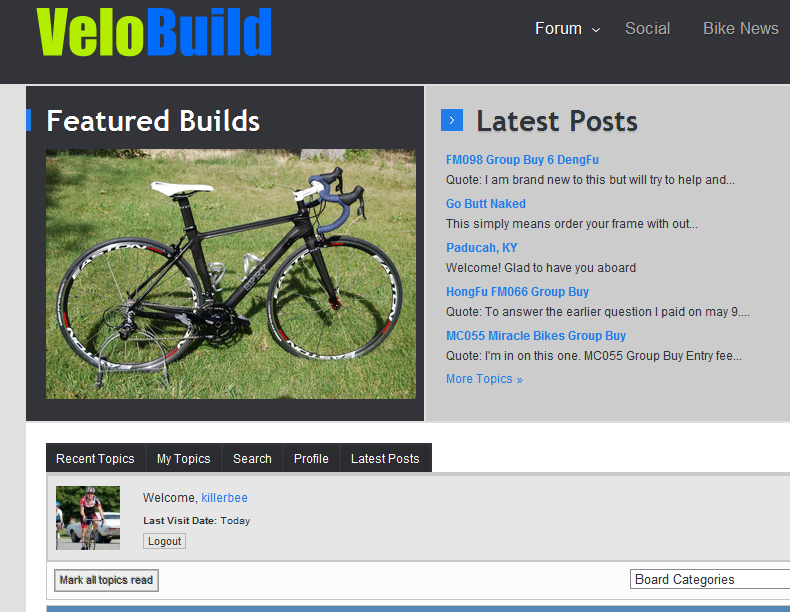Click the killerbee user avatar
This screenshot has height=612, width=790.
(x=88, y=518)
